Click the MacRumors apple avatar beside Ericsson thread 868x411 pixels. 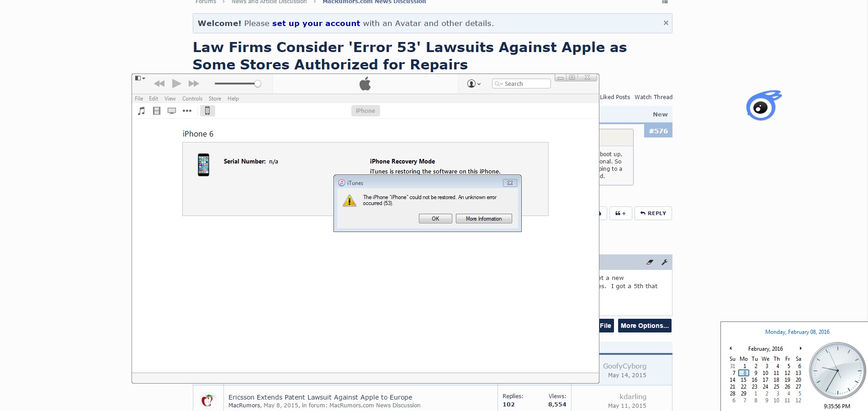(208, 400)
